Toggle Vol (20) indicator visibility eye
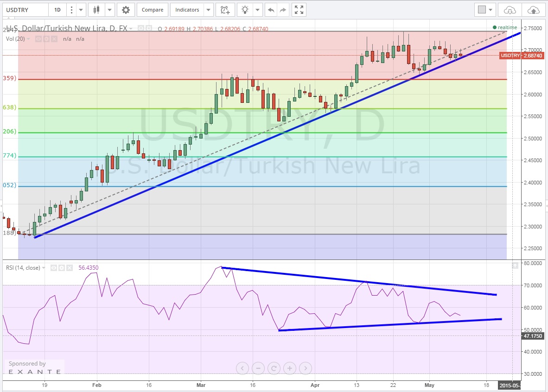This screenshot has width=548, height=392. coord(39,39)
